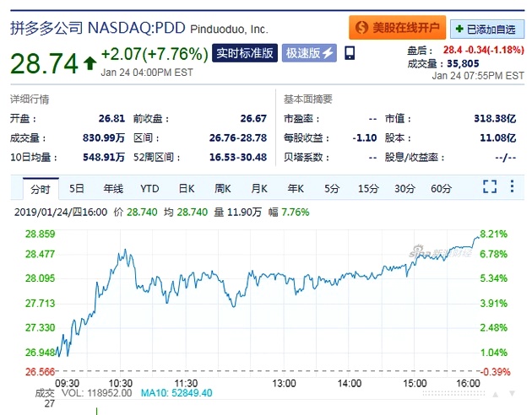The image size is (532, 415).
Task: Click the up triangle below chart
Action: 496,394
